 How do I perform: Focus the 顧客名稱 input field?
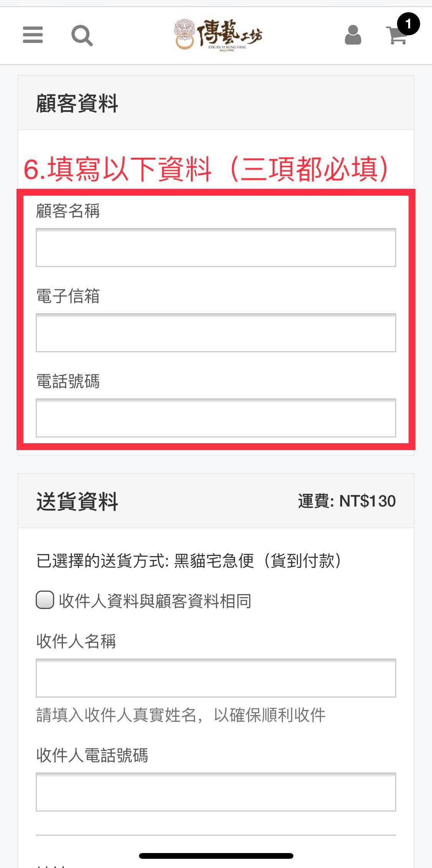(216, 248)
